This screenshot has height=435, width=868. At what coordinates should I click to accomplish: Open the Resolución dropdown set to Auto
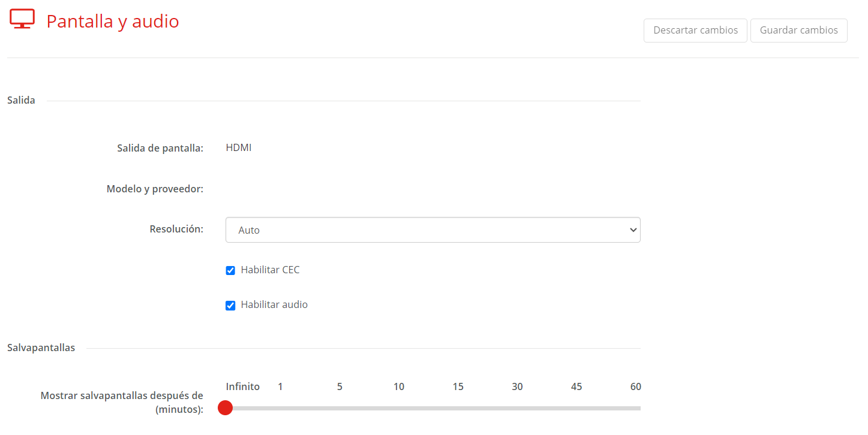click(x=433, y=229)
